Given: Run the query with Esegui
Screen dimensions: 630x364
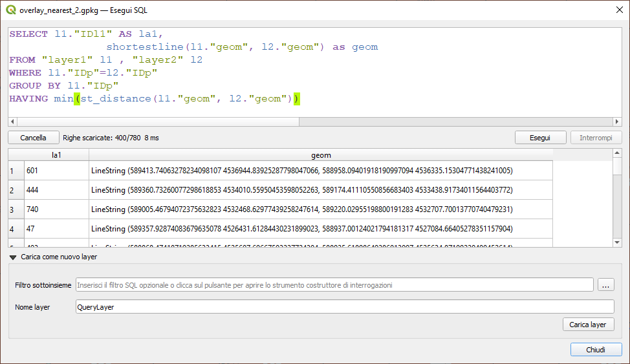Looking at the screenshot, I should 540,138.
